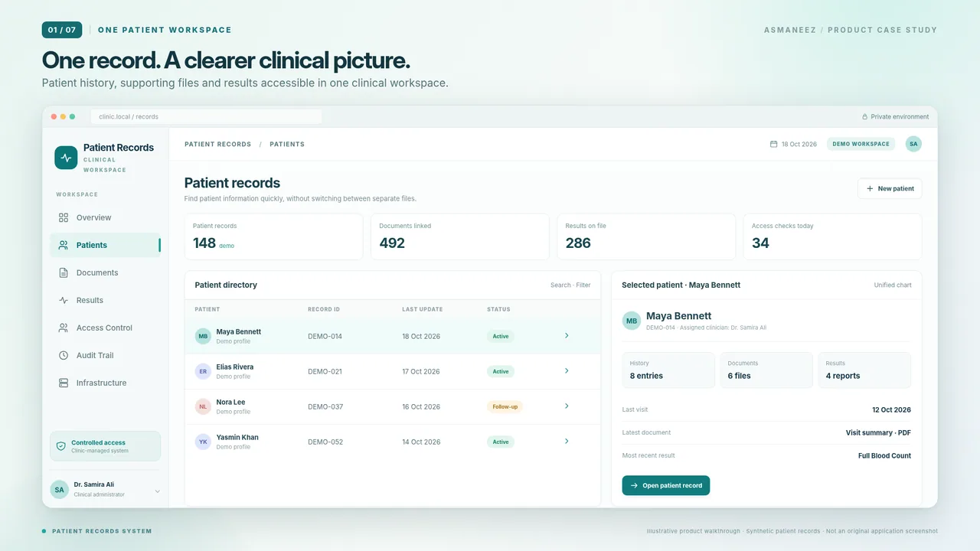Click the lock icon beside Private environment

pos(865,117)
